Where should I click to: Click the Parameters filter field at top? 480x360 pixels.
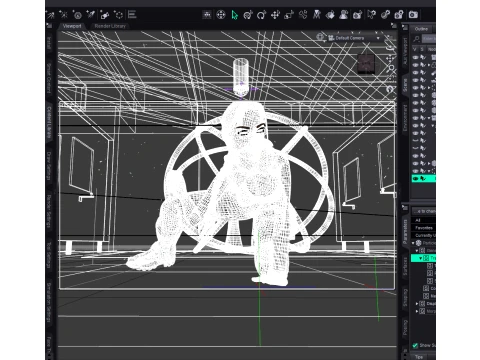(424, 211)
